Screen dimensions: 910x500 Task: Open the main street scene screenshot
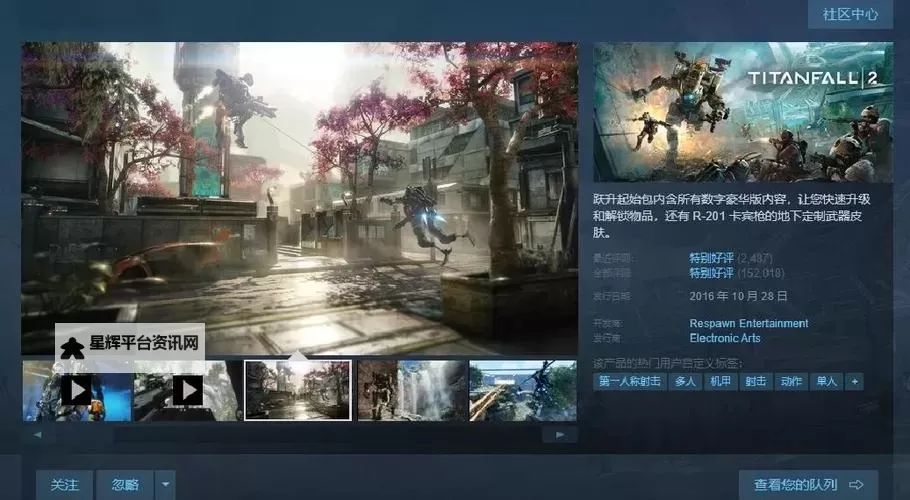click(x=299, y=198)
